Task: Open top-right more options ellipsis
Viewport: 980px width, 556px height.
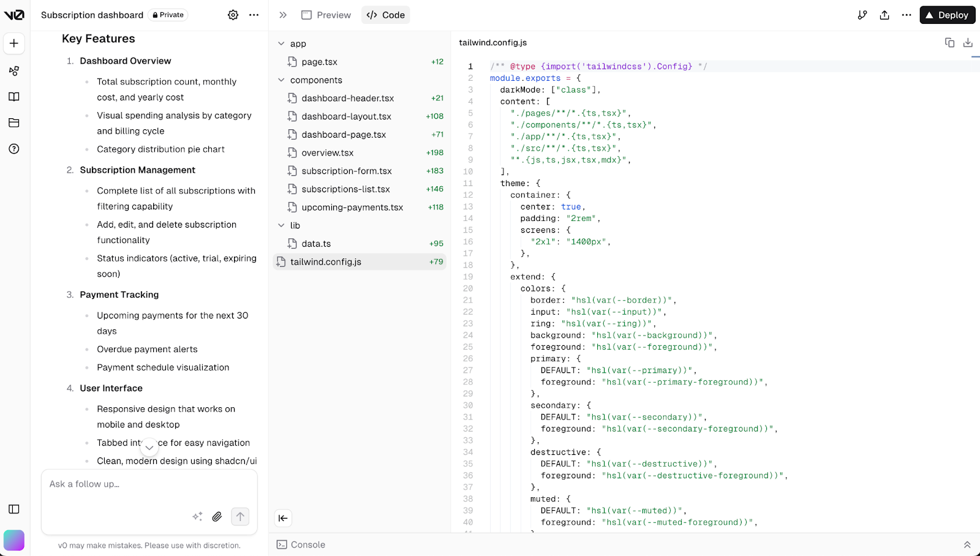Action: click(907, 15)
